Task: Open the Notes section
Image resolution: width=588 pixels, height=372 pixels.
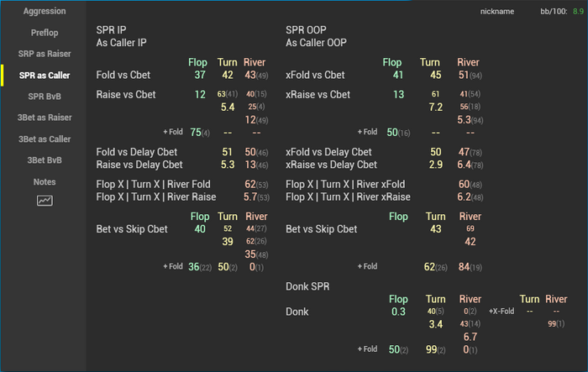Action: click(x=45, y=181)
